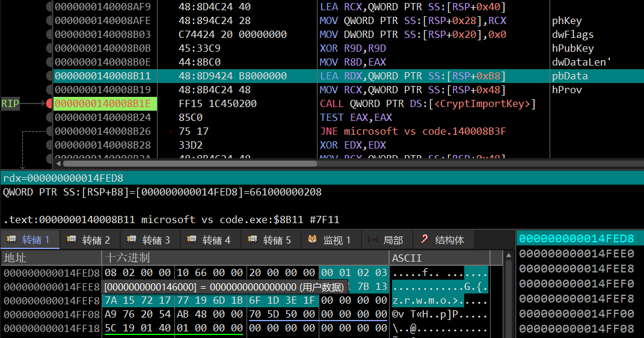Click hex bytes 7A 15 72 17 in dump
Screen dimensions: 644x338
(138, 301)
